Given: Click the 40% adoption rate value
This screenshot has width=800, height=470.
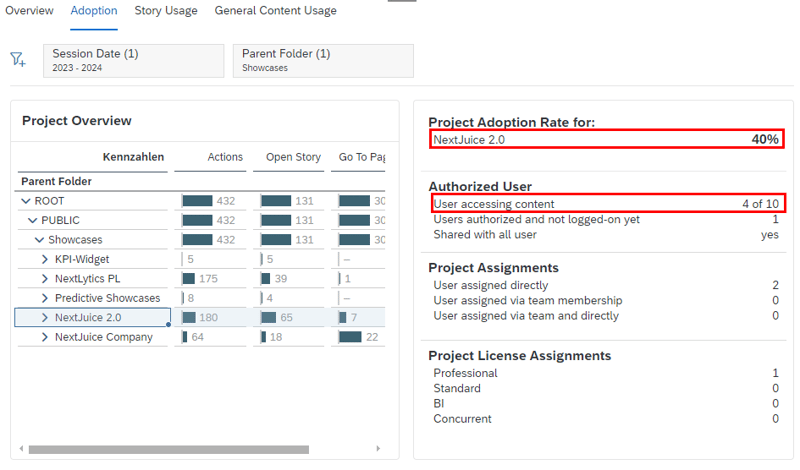Looking at the screenshot, I should coord(765,139).
